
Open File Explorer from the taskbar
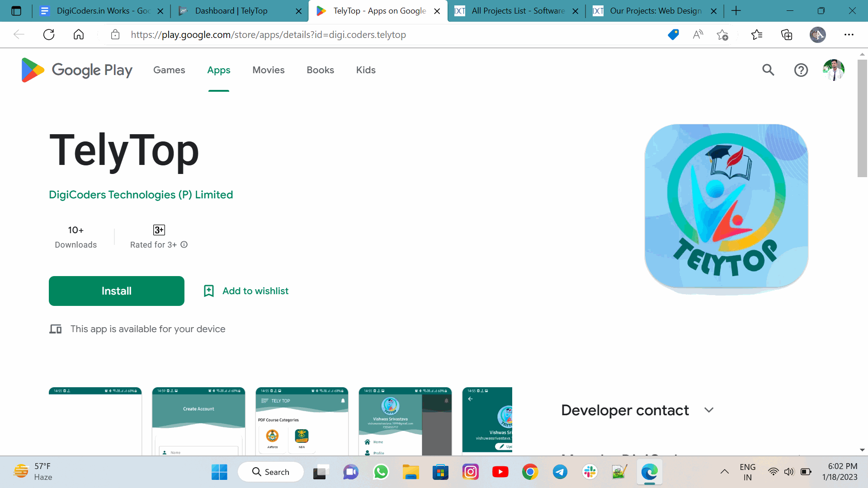[411, 472]
